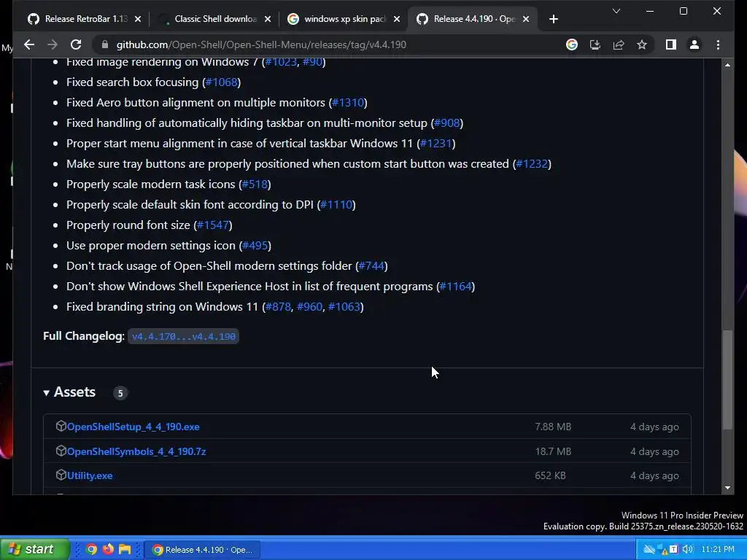Open a new browser tab
The height and width of the screenshot is (560, 747).
(553, 19)
